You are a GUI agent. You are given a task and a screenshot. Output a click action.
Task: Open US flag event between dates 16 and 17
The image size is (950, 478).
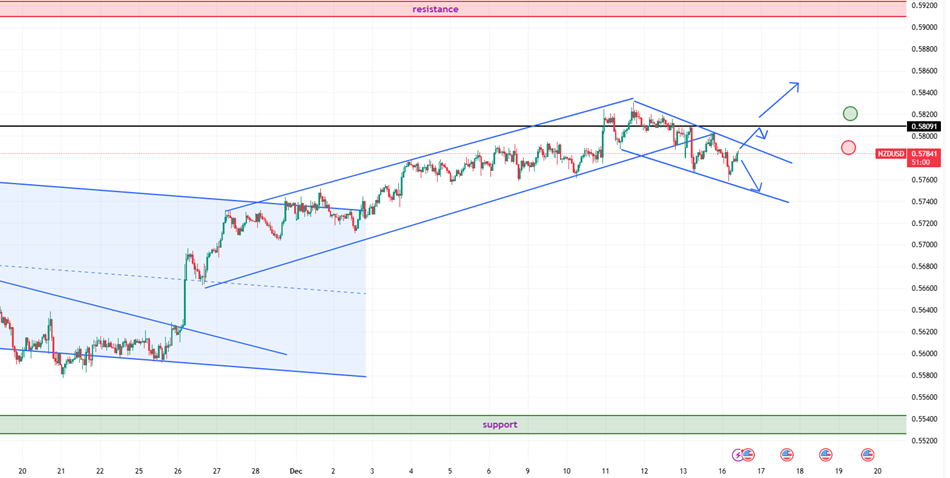coord(748,454)
